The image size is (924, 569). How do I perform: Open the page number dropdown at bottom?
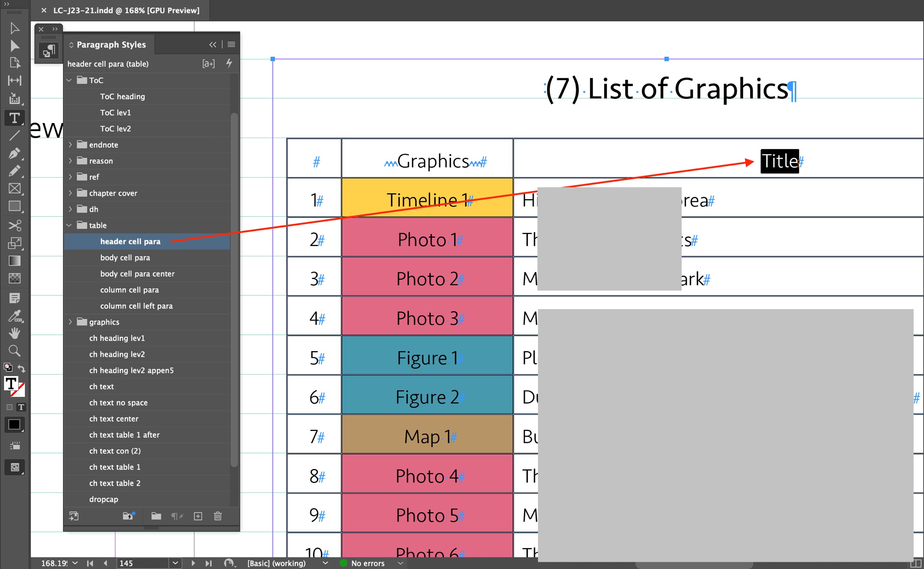point(175,563)
